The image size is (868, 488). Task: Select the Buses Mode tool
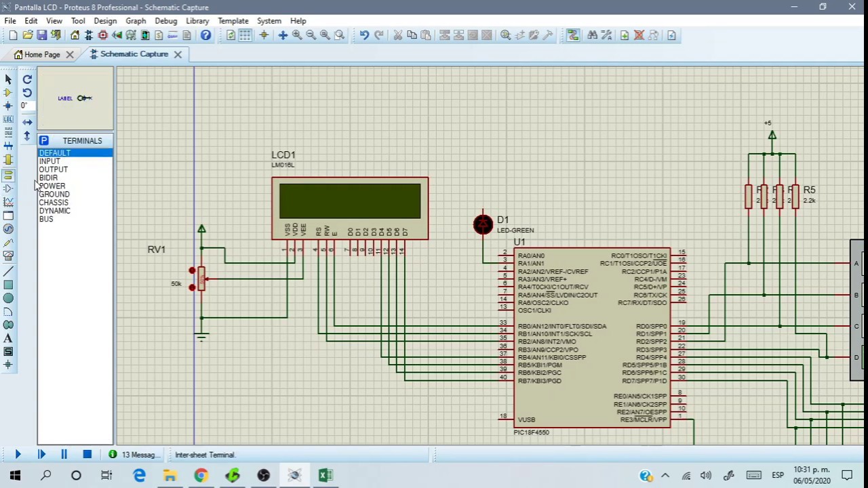point(8,146)
